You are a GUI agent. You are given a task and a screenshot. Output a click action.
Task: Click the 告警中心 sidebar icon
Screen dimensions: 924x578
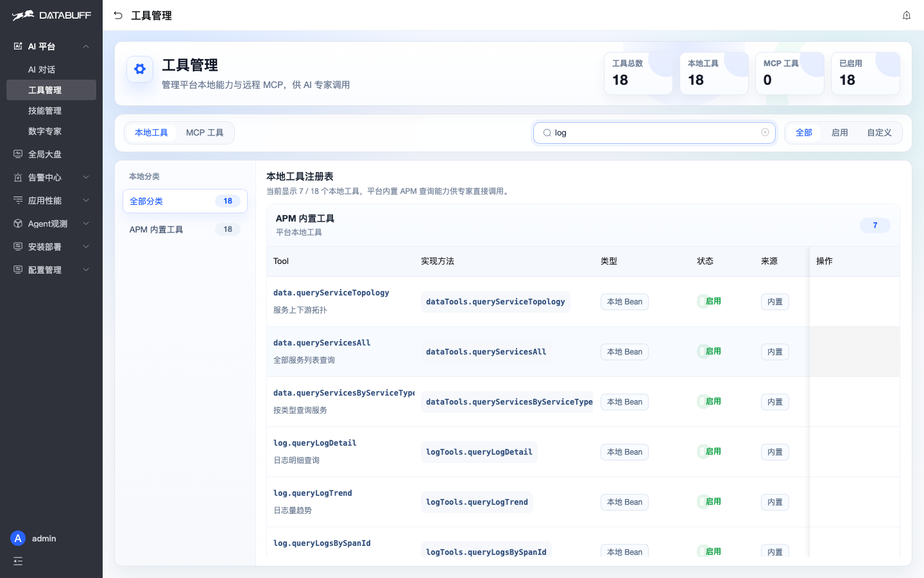[18, 177]
